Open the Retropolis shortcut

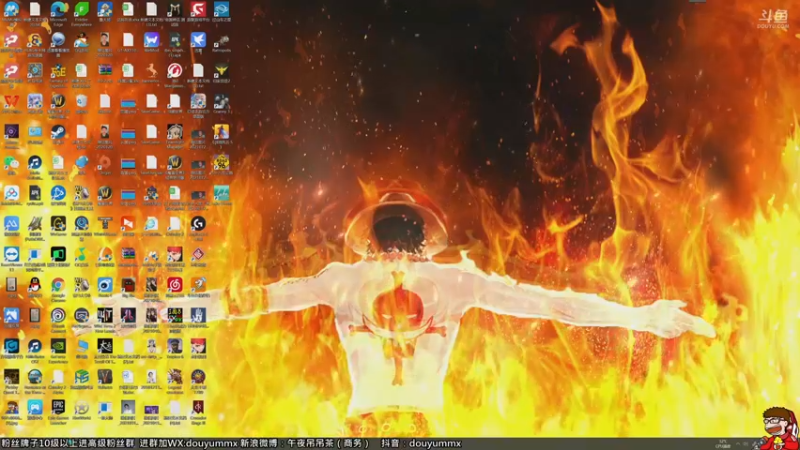221,40
